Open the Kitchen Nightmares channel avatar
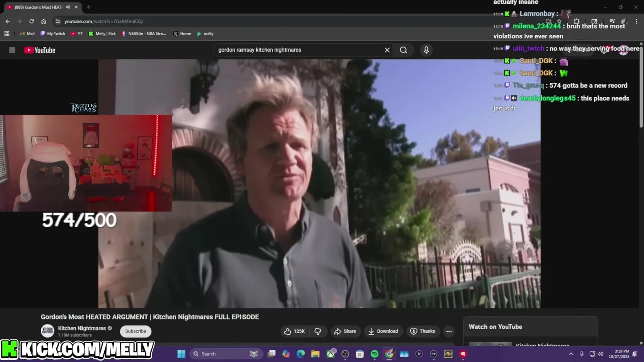Image resolution: width=644 pixels, height=362 pixels. pyautogui.click(x=48, y=331)
